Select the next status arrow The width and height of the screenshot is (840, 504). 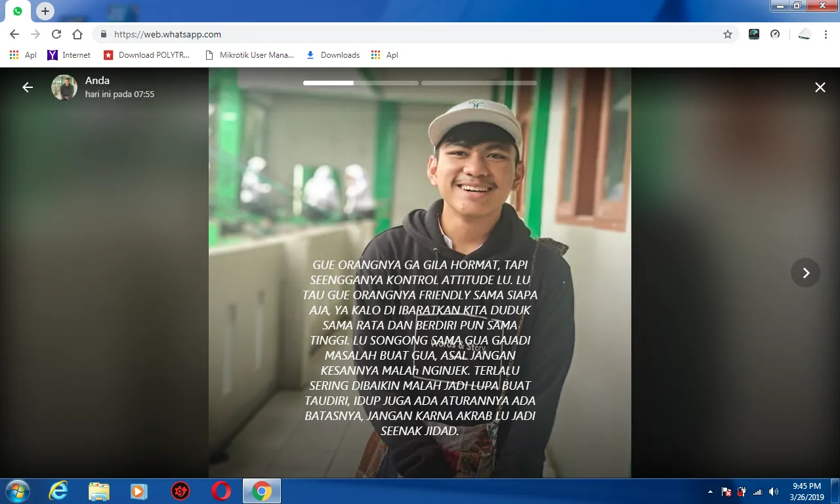pos(805,272)
